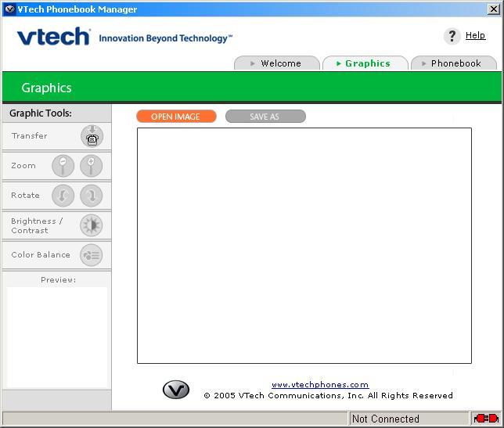Click the Zoom label
504x428 pixels.
23,166
